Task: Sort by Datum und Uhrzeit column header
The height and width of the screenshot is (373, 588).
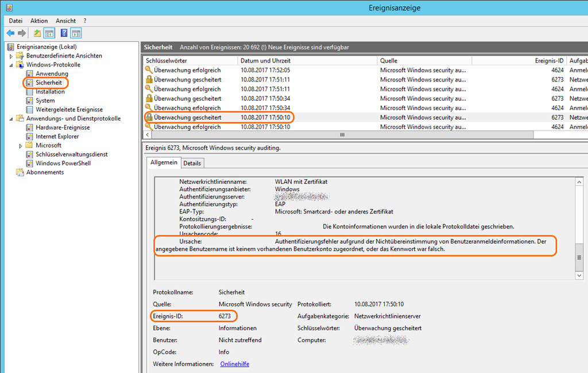Action: click(265, 61)
